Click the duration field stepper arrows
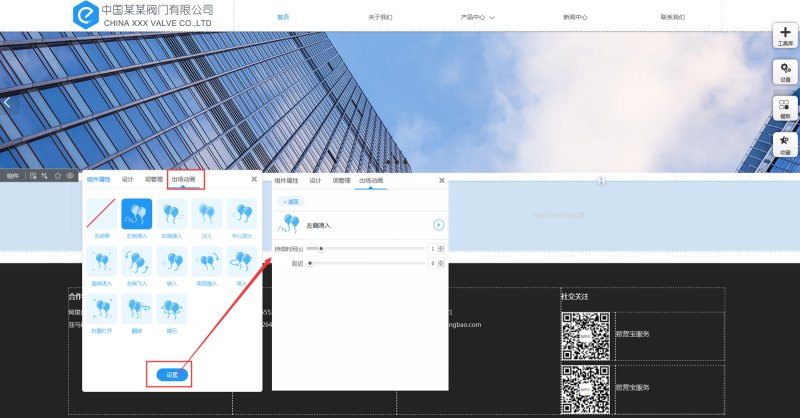800x418 pixels. (441, 249)
